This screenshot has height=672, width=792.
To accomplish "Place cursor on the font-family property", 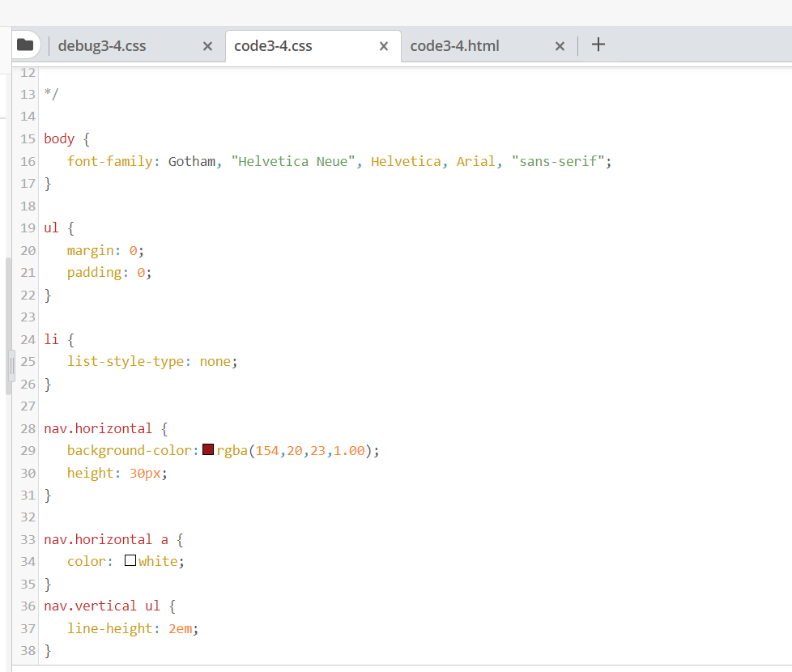I will pos(109,160).
